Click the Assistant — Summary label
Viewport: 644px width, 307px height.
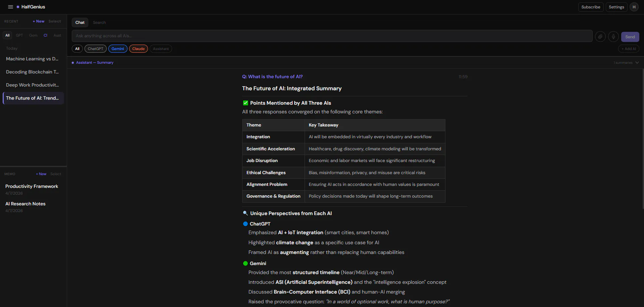coord(95,62)
